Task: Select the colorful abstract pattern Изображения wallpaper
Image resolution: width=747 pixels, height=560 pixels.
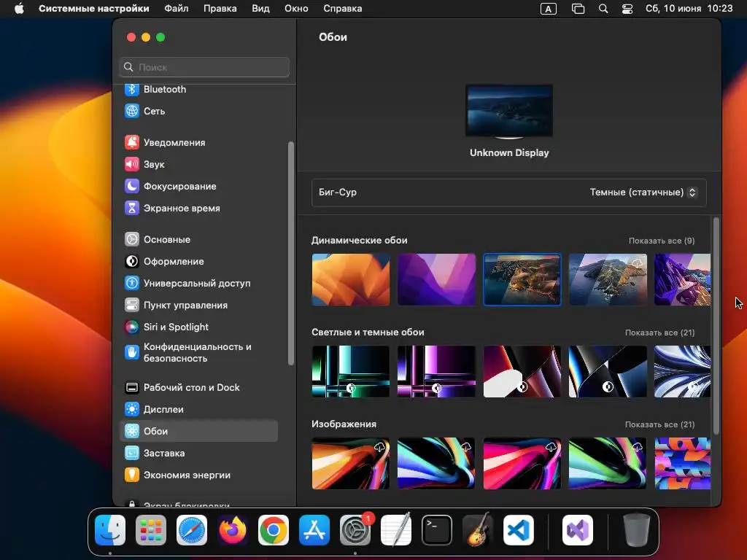Action: point(682,463)
